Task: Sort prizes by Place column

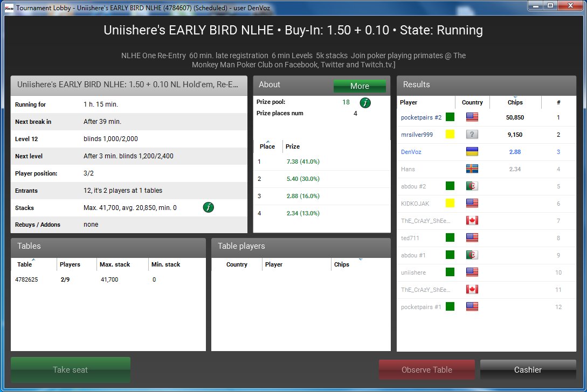Action: point(267,146)
